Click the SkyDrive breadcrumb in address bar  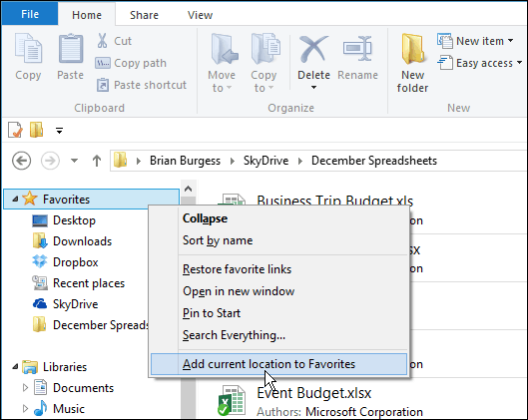pyautogui.click(x=266, y=161)
